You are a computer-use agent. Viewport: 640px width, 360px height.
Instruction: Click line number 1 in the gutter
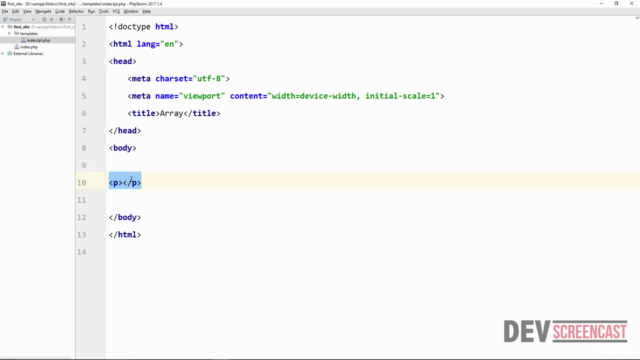[x=84, y=27]
